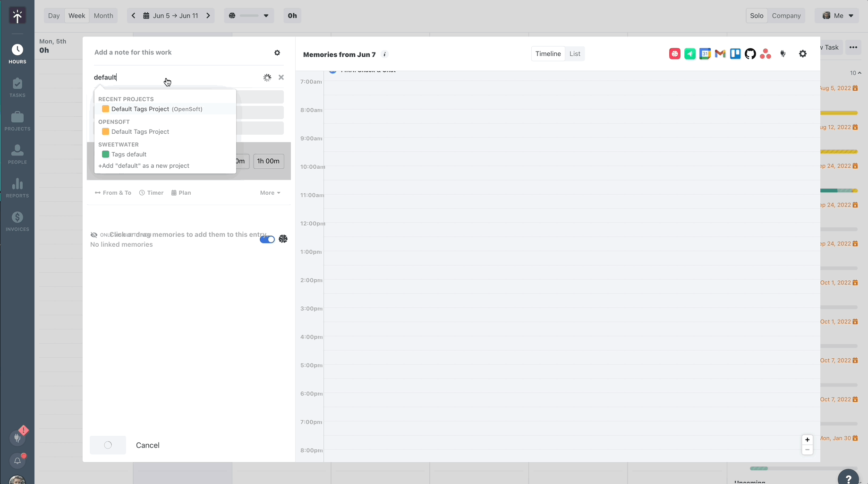This screenshot has height=484, width=868.
Task: Open the Google Calendar integration icon
Action: (705, 53)
